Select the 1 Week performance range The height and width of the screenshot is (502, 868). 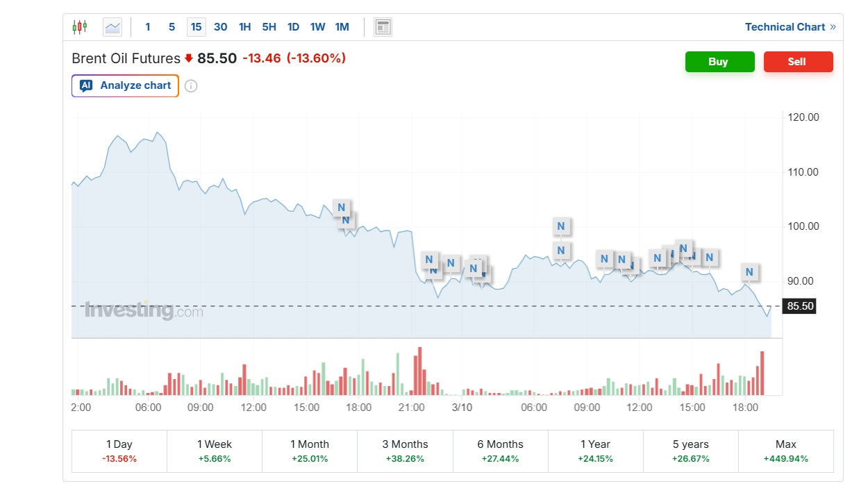214,451
